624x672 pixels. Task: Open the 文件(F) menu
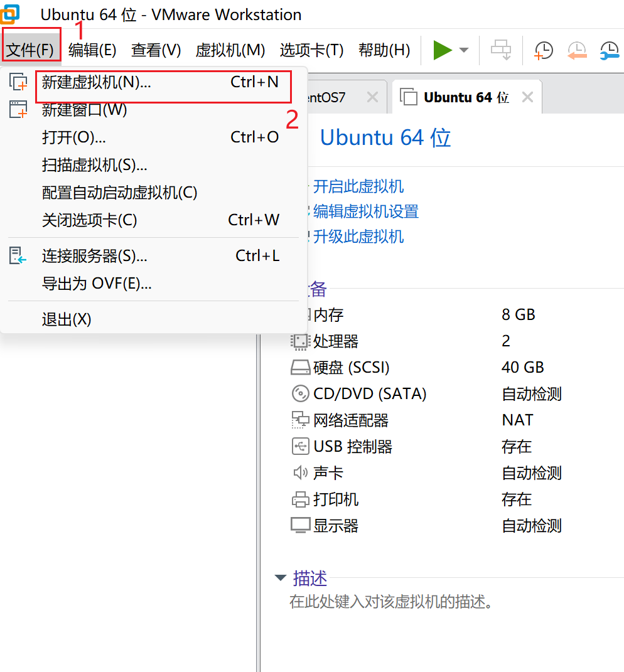pyautogui.click(x=31, y=50)
